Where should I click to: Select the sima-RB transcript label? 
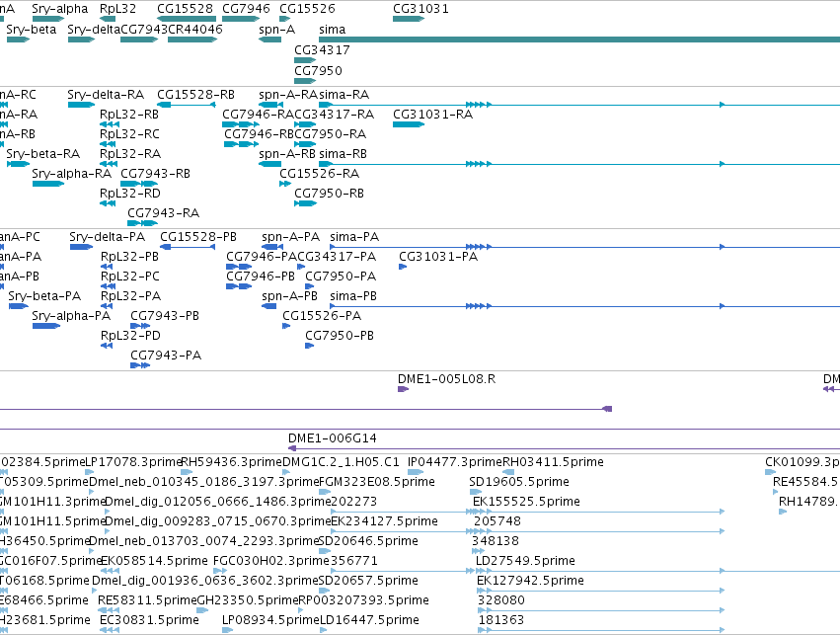343,154
